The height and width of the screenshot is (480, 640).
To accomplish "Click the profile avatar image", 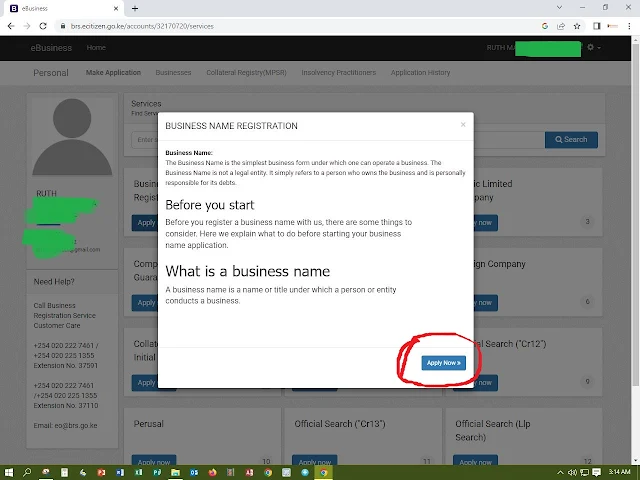I will (72, 136).
